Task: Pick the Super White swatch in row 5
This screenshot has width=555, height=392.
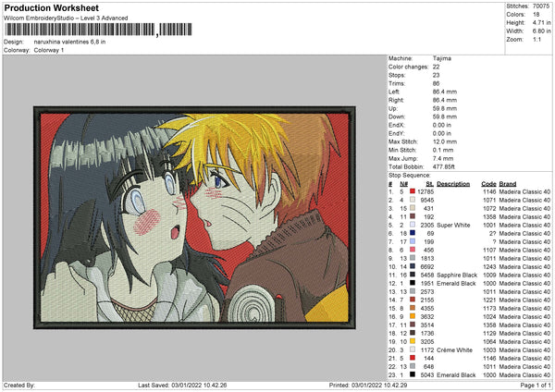Action: tap(413, 225)
